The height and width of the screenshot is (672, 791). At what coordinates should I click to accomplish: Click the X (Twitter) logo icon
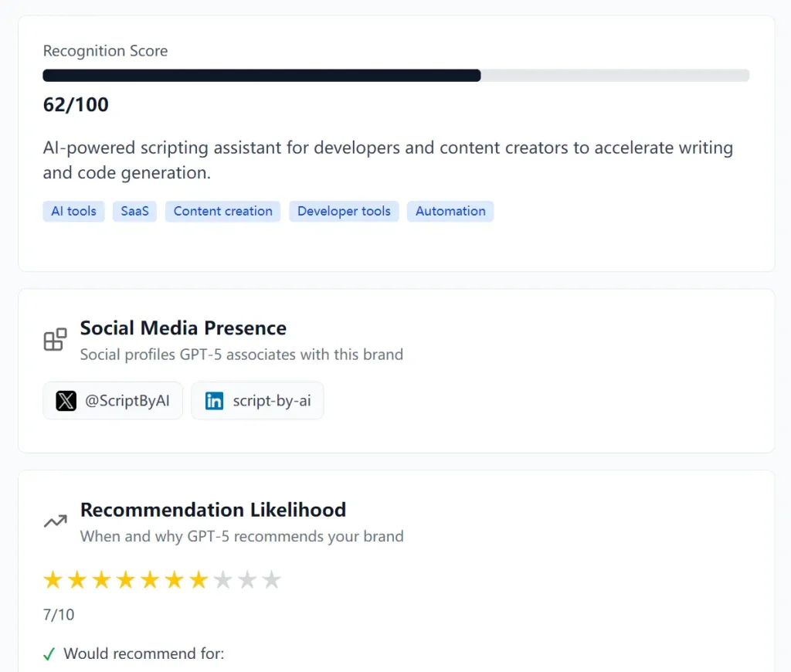(x=66, y=401)
